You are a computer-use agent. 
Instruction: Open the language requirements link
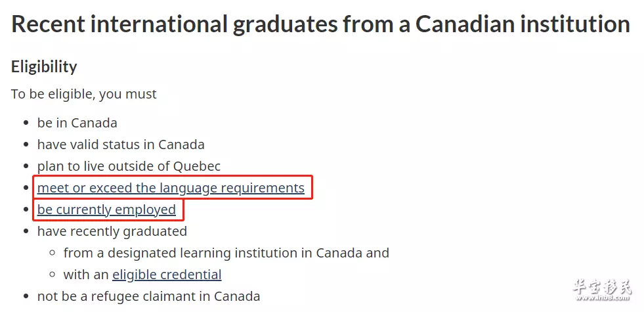click(171, 188)
